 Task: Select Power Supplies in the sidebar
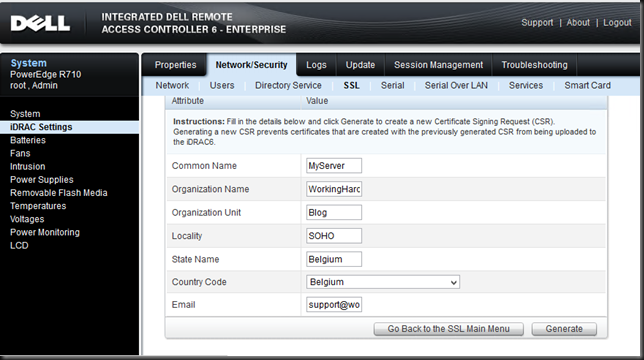click(x=41, y=180)
